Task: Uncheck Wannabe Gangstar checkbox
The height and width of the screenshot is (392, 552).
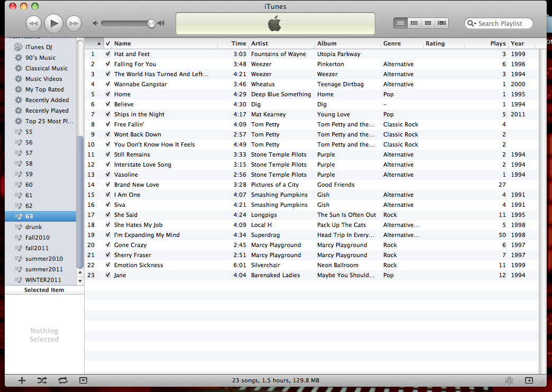Action: tap(108, 84)
